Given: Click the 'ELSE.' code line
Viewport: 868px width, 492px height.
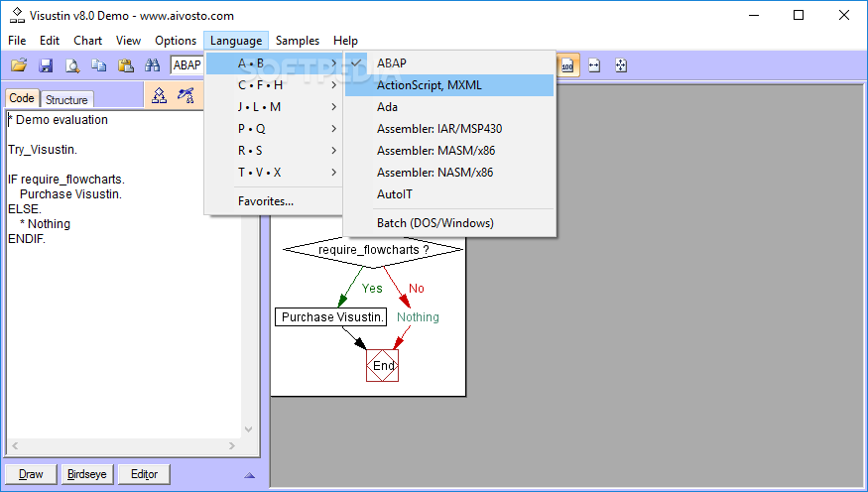Looking at the screenshot, I should pyautogui.click(x=25, y=209).
